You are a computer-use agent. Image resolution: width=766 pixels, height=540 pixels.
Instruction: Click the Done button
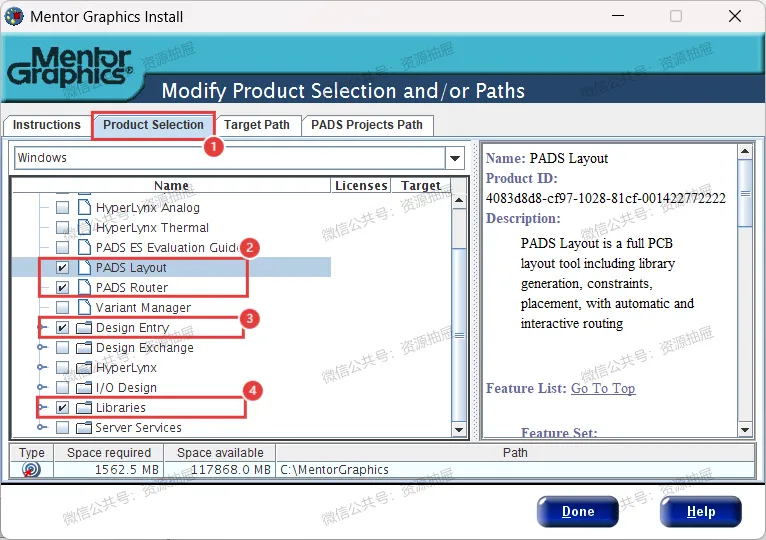click(578, 512)
